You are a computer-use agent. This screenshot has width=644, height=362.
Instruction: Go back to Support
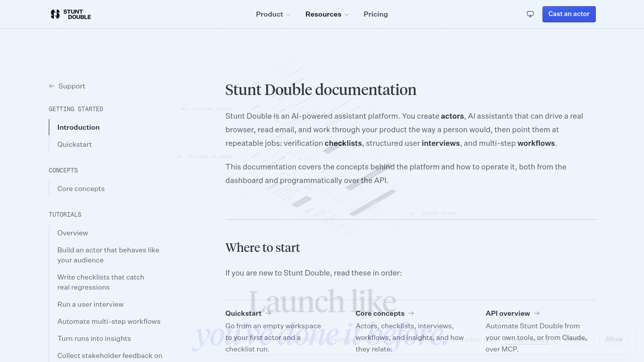point(67,86)
